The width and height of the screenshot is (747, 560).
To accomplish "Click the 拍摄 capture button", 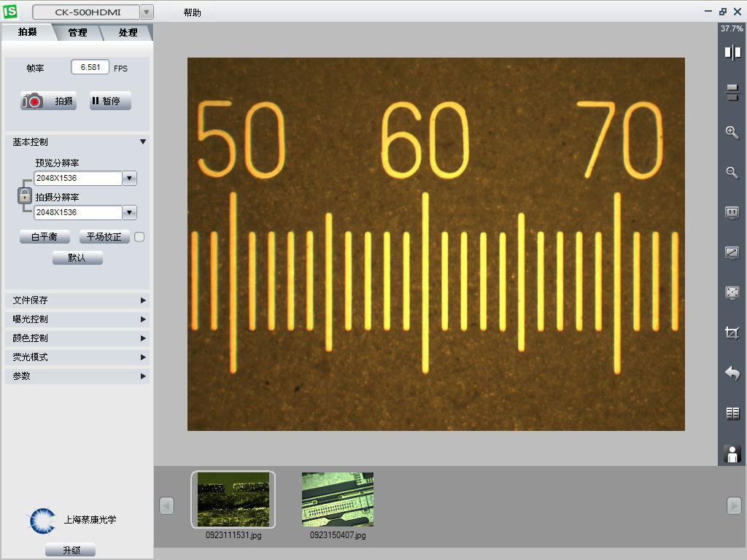I will [x=48, y=101].
